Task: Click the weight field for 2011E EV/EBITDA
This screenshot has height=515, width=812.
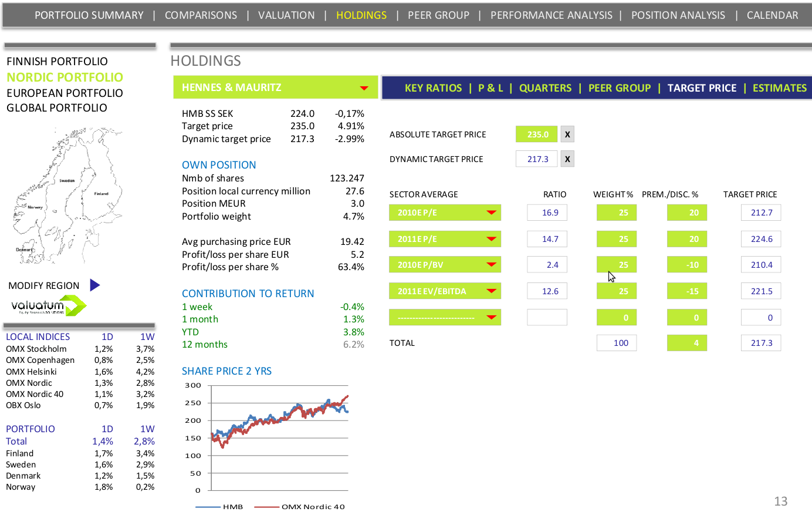Action: 617,291
